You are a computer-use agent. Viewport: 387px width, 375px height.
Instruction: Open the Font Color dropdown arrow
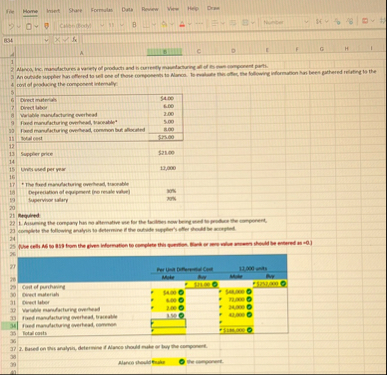[189, 25]
